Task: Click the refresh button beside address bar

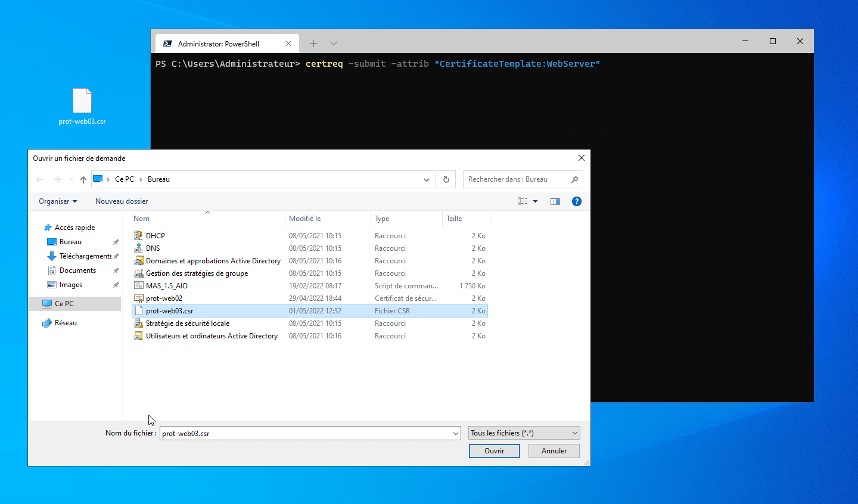Action: (446, 179)
